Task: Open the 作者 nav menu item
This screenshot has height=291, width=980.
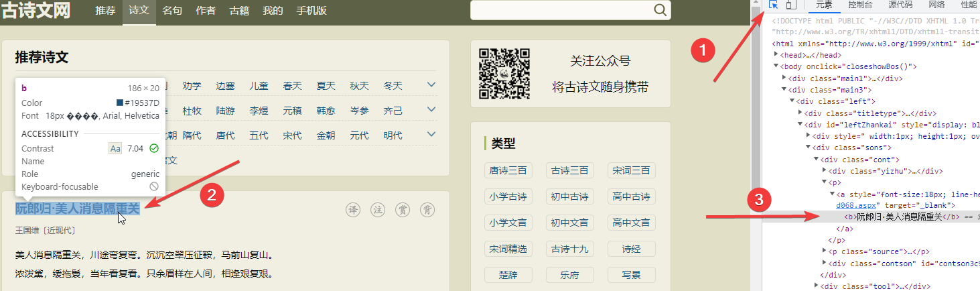Action: 206,11
